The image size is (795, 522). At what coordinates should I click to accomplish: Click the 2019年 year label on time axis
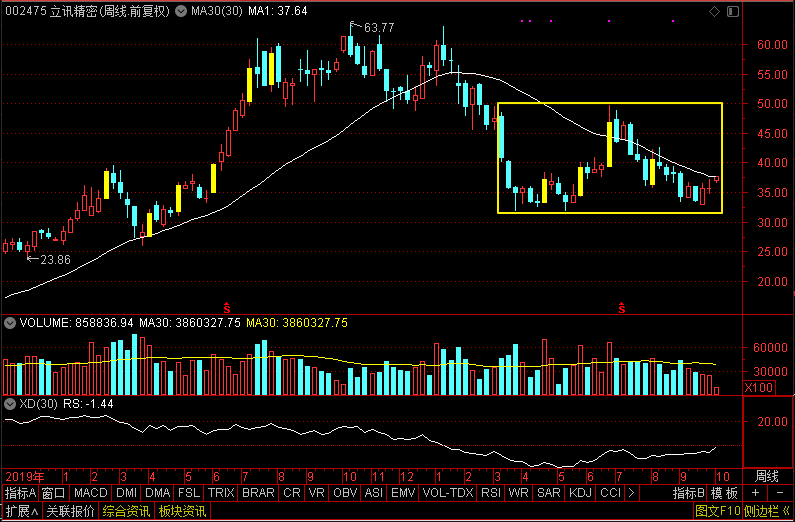click(25, 477)
